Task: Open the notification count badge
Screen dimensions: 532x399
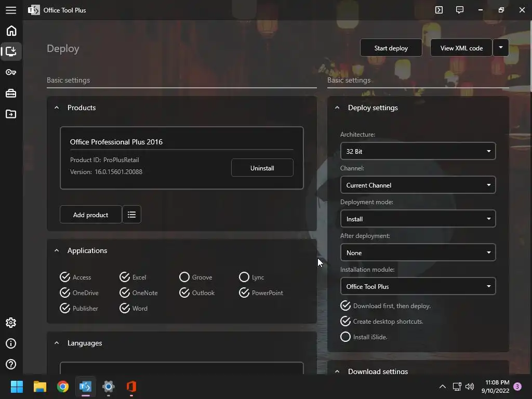Action: coord(517,387)
